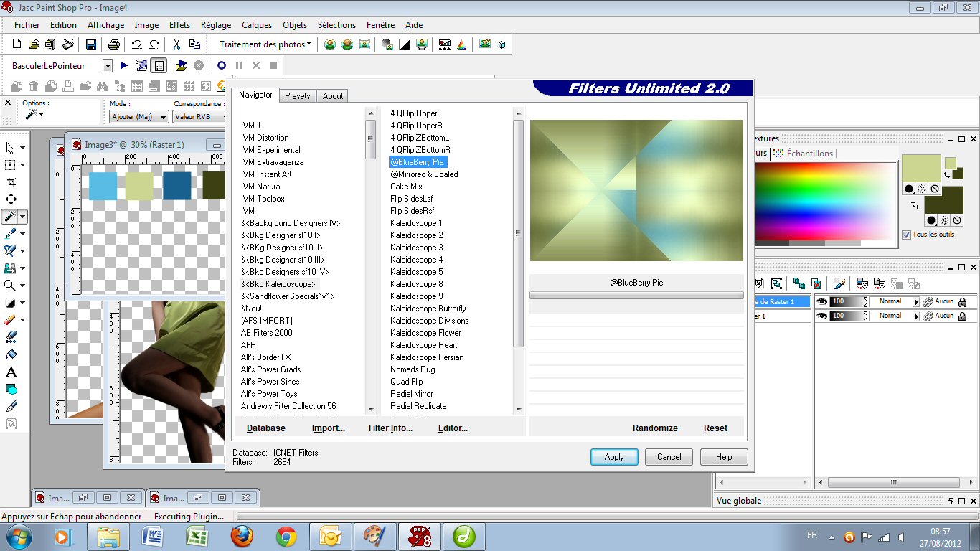Image resolution: width=980 pixels, height=551 pixels.
Task: Open the Calques menu
Action: point(257,25)
